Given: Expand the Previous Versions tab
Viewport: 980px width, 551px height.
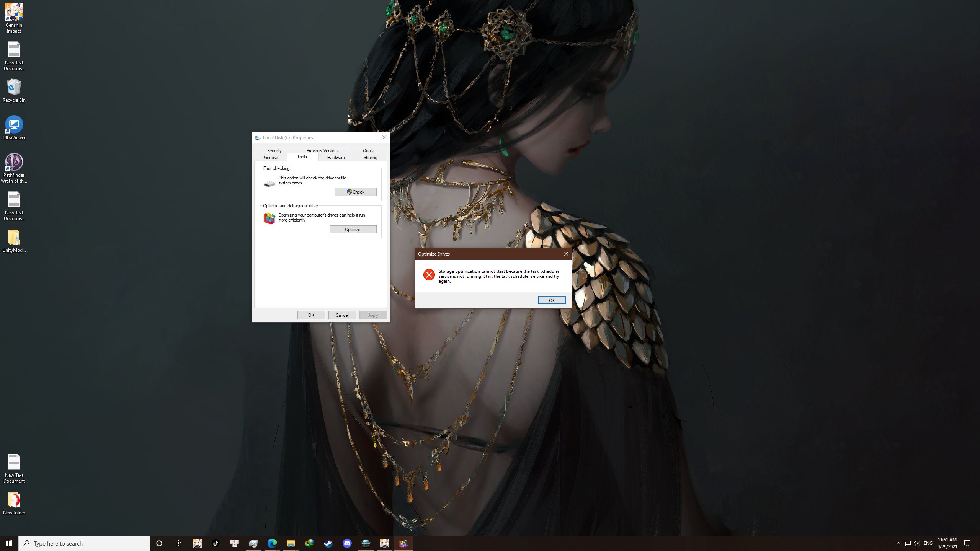Looking at the screenshot, I should [322, 150].
